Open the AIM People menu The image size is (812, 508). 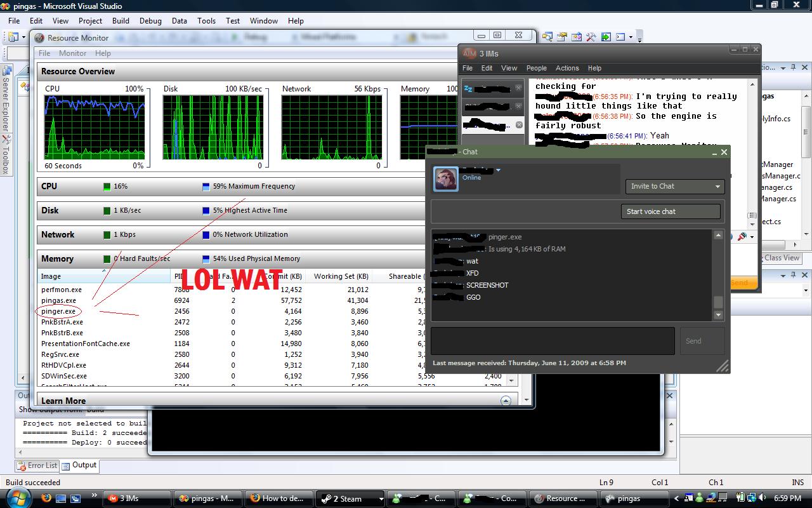(x=536, y=68)
